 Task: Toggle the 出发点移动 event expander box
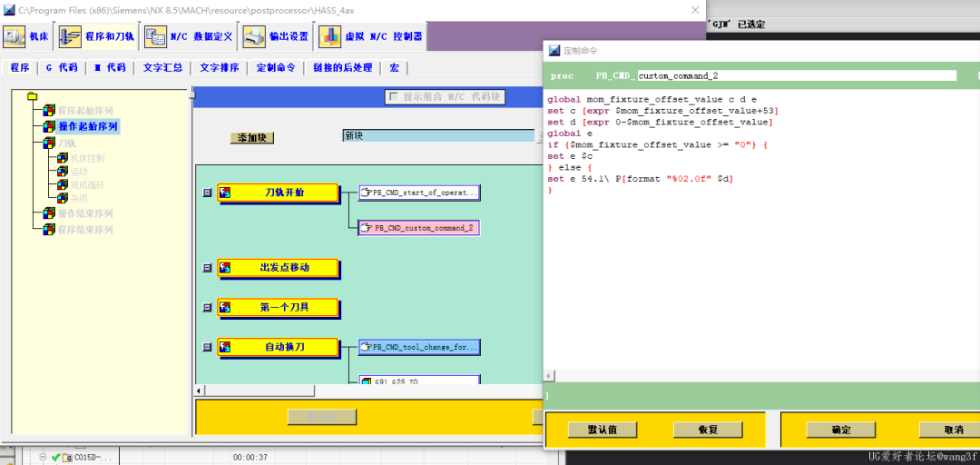(x=207, y=268)
